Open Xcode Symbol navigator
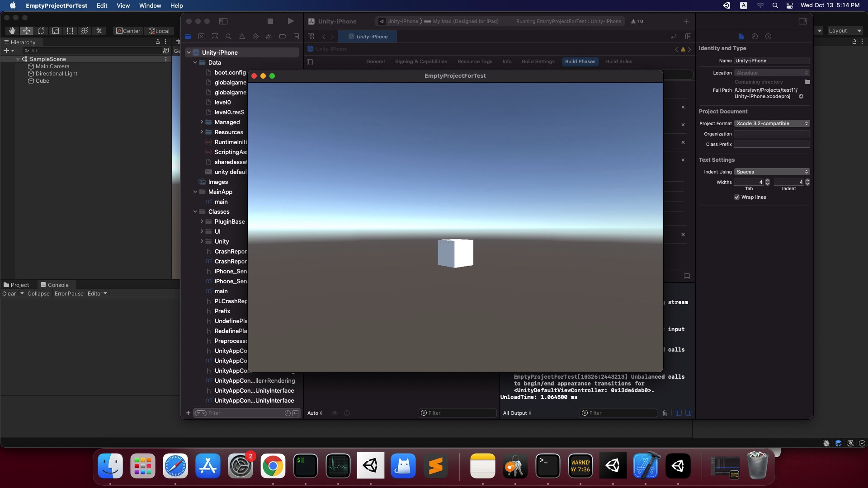The width and height of the screenshot is (868, 488). (215, 37)
